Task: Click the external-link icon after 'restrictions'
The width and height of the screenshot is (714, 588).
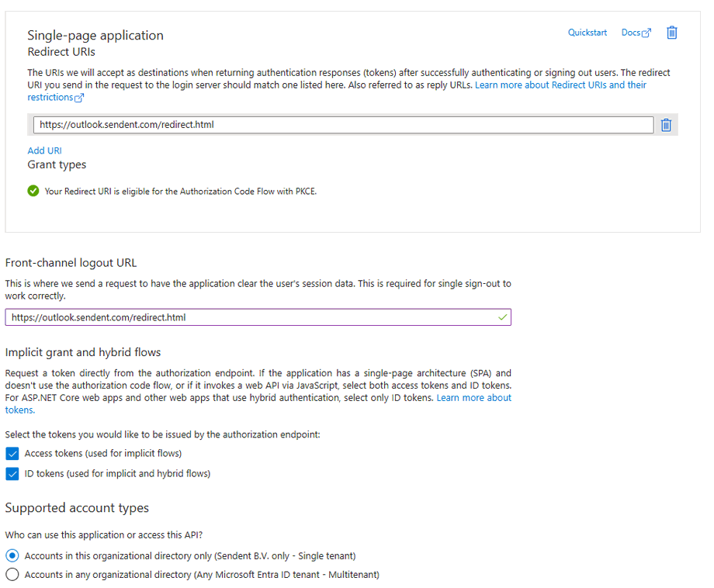Action: tap(78, 98)
